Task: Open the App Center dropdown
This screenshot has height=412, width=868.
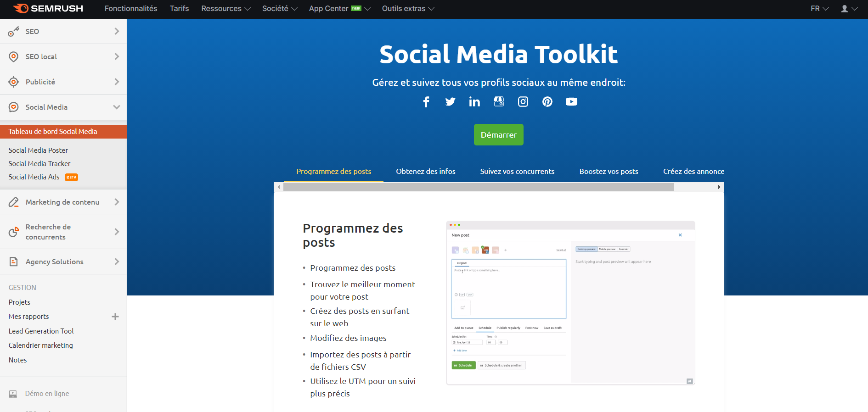Action: point(340,9)
